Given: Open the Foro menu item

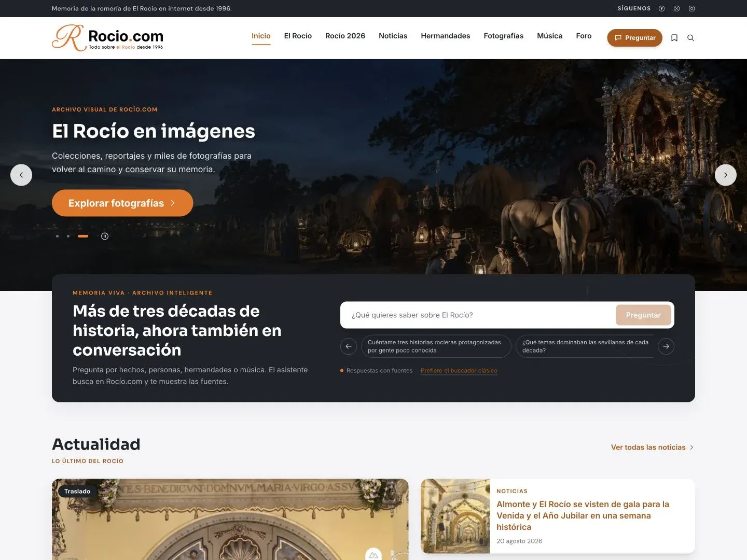Looking at the screenshot, I should 584,36.
